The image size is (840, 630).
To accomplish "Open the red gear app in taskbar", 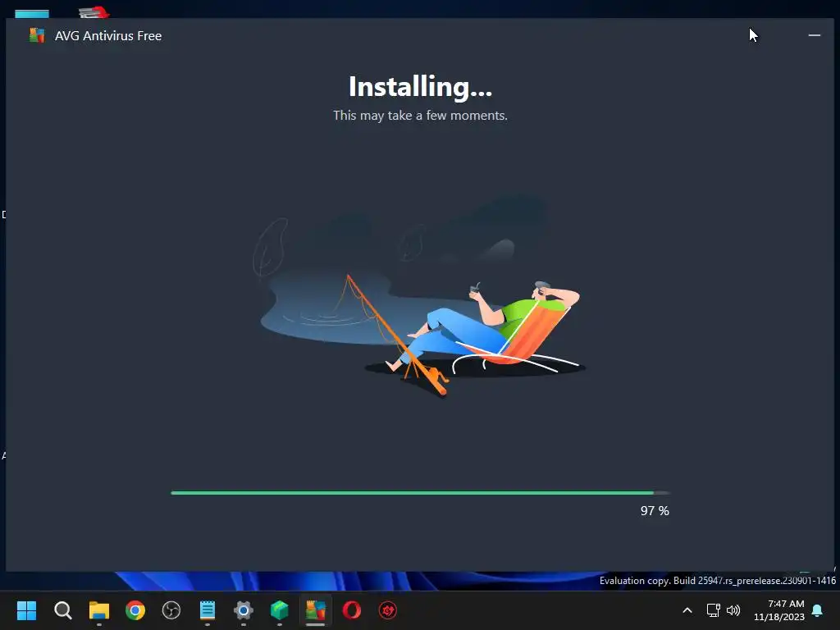I will [x=388, y=610].
